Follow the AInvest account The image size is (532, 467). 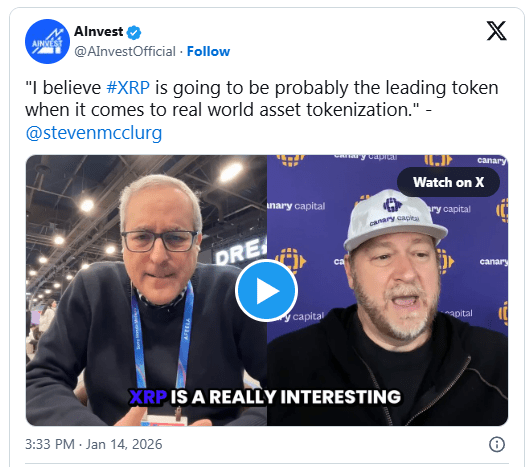208,52
